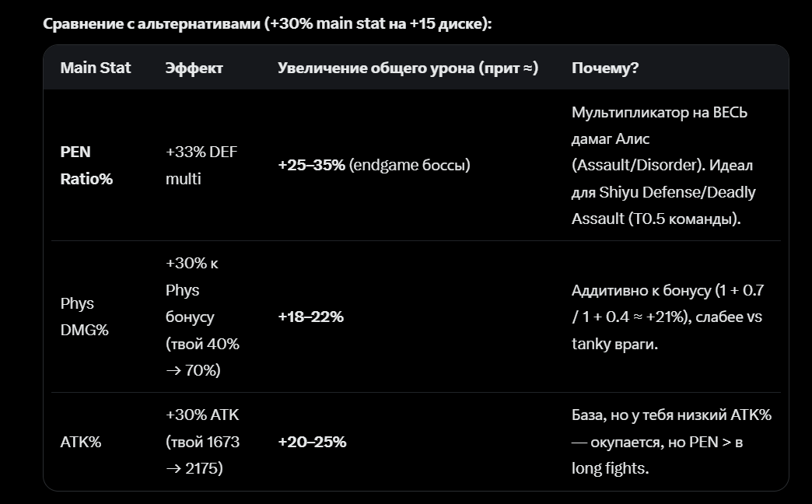
Task: Click the bold "+25–35%" damage value
Action: pyautogui.click(x=311, y=165)
